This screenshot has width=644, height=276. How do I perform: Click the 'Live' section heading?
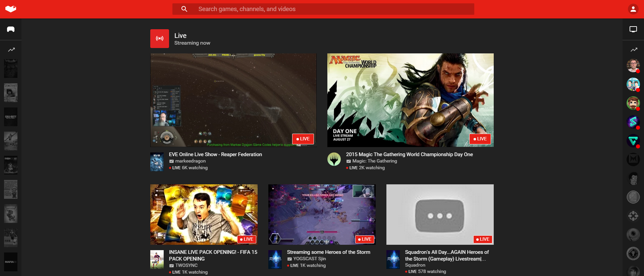pyautogui.click(x=180, y=36)
